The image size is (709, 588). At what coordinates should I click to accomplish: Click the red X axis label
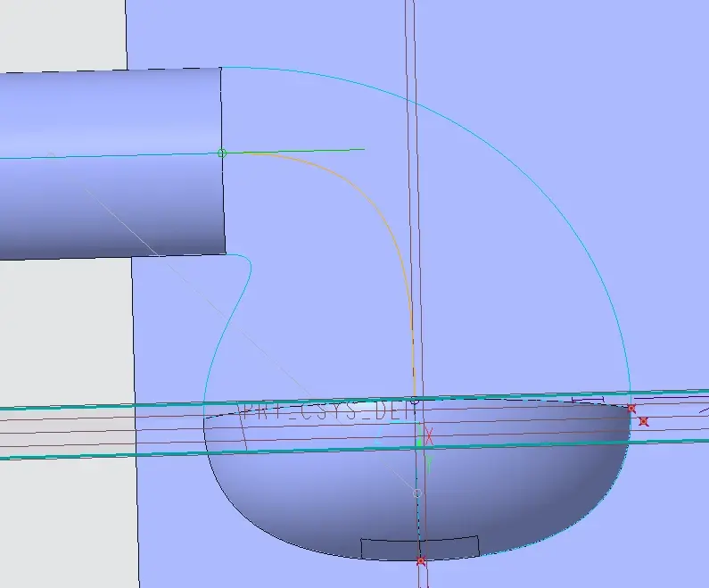pyautogui.click(x=429, y=437)
